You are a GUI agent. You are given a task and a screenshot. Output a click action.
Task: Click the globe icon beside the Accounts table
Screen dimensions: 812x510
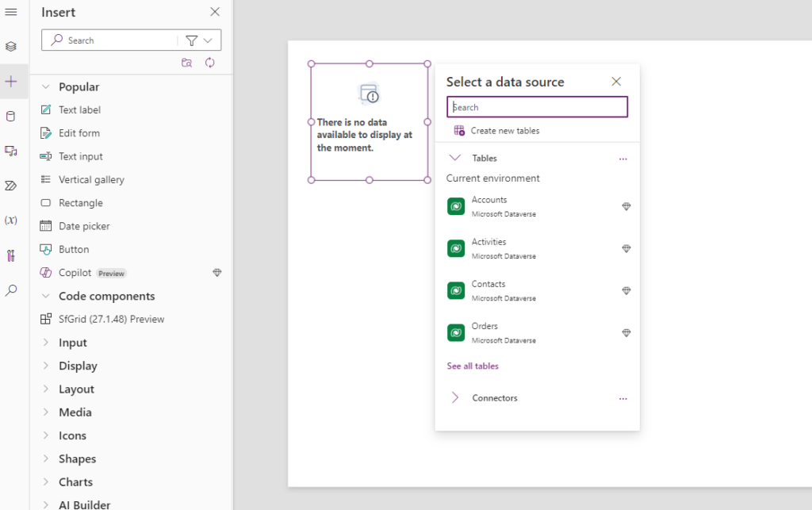coord(626,206)
